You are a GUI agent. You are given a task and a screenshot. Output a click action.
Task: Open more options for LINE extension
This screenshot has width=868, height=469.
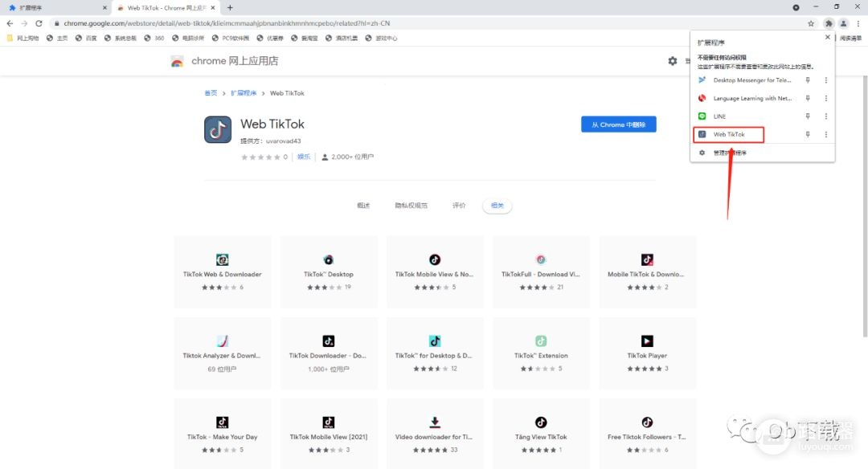826,116
